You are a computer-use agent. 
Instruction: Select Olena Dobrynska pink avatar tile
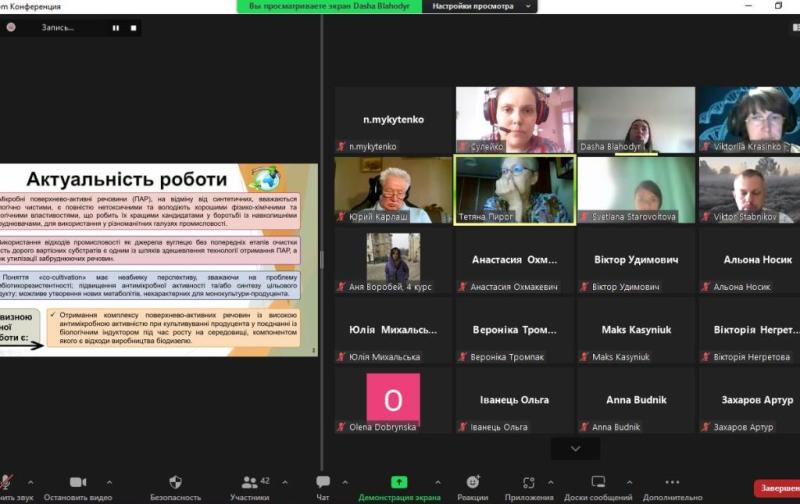click(393, 400)
